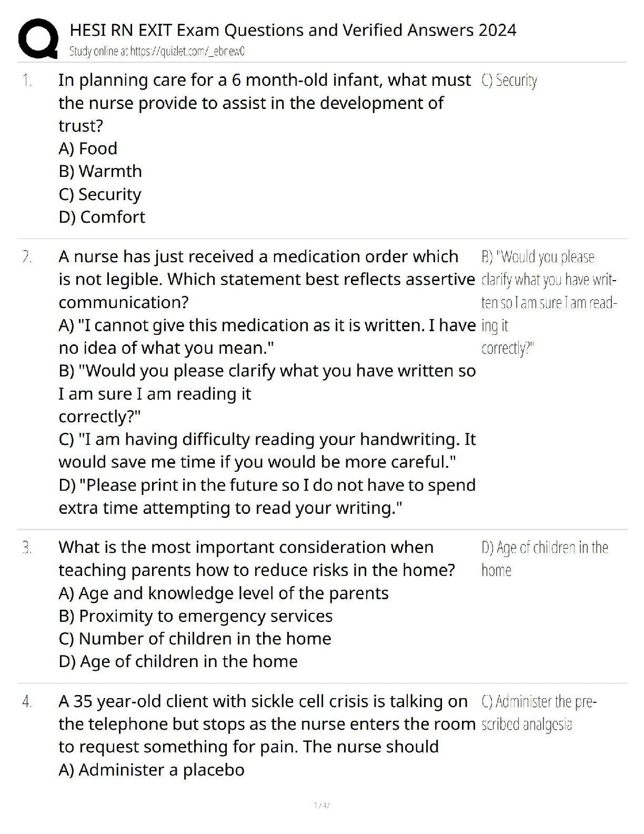Select B) Proximity to emergency services
This screenshot has height=834, width=644.
[195, 616]
